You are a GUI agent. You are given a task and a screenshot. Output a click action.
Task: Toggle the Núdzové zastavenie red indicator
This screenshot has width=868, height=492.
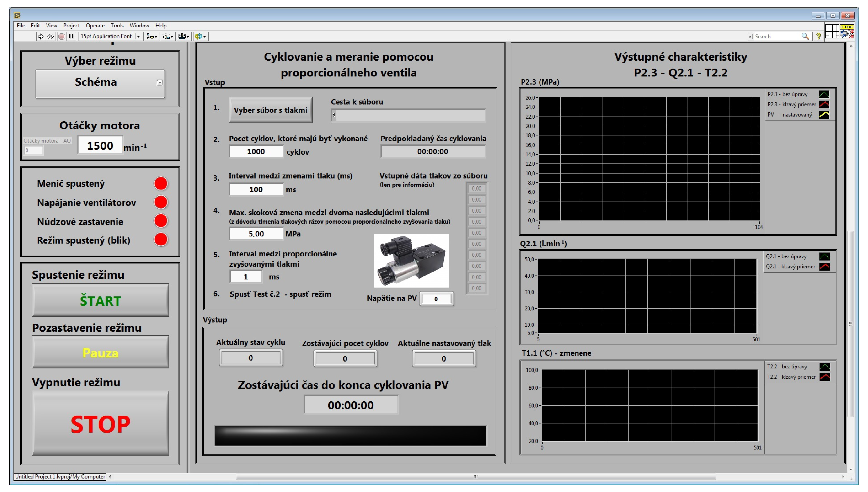coord(161,221)
